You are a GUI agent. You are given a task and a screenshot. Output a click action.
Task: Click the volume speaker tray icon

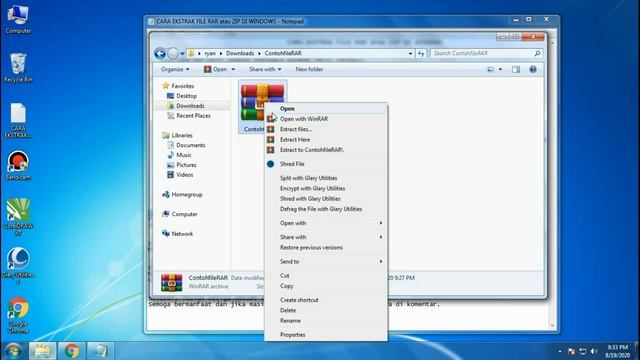(x=594, y=351)
